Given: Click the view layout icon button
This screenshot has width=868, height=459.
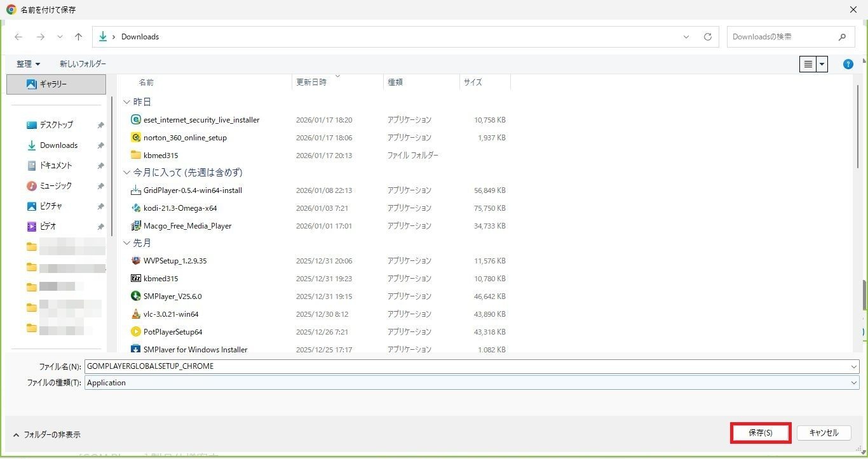Looking at the screenshot, I should (x=808, y=64).
